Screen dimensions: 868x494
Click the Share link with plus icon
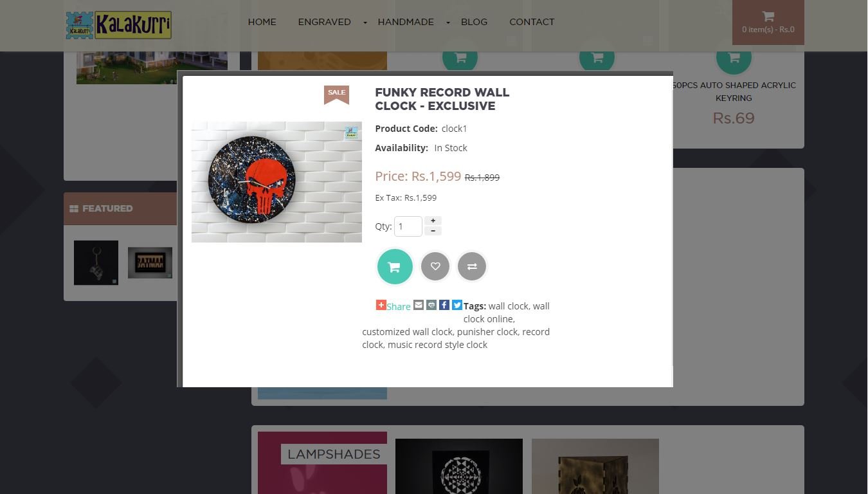(393, 306)
